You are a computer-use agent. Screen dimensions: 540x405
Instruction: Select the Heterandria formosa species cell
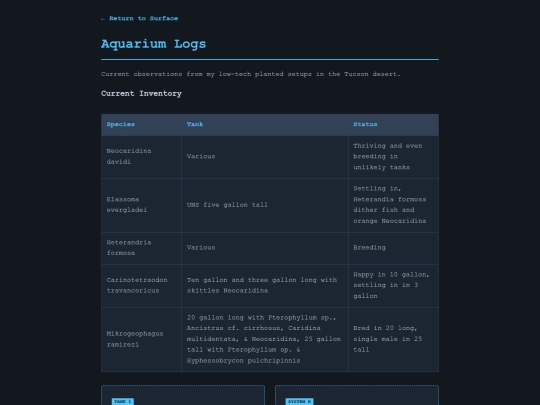tap(141, 248)
